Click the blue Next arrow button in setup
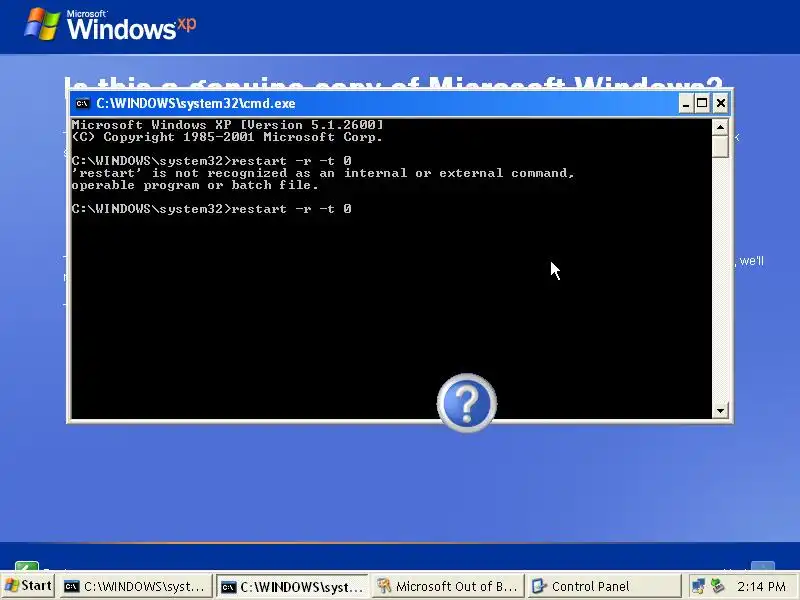 pyautogui.click(x=763, y=566)
